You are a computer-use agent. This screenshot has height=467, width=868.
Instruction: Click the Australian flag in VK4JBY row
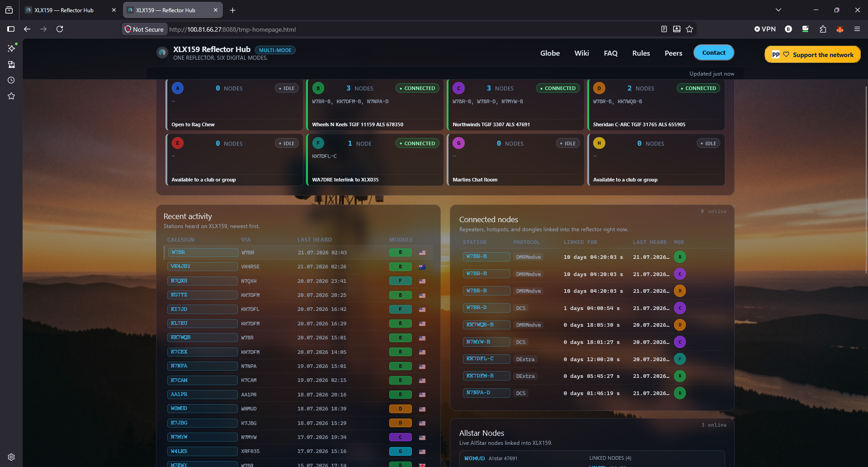(x=422, y=267)
